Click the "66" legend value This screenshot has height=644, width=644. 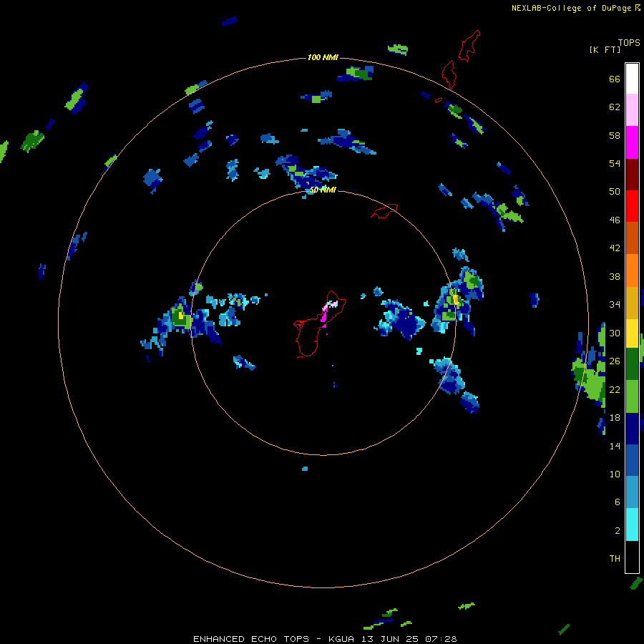coord(615,79)
